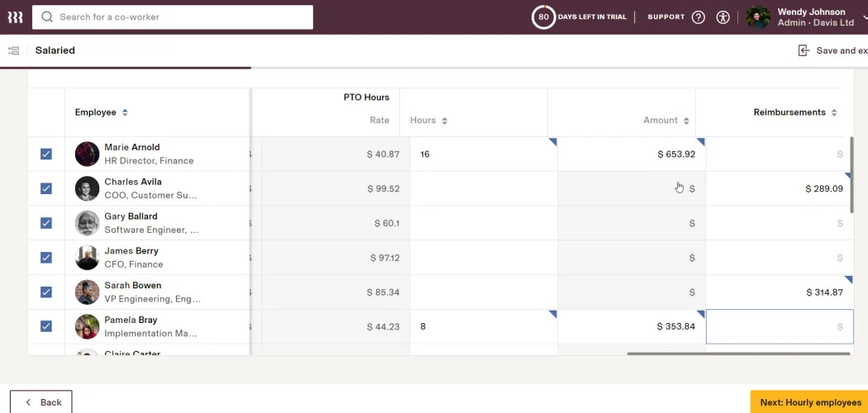868x413 pixels.
Task: Click Wendy Johnson's profile avatar
Action: (758, 17)
